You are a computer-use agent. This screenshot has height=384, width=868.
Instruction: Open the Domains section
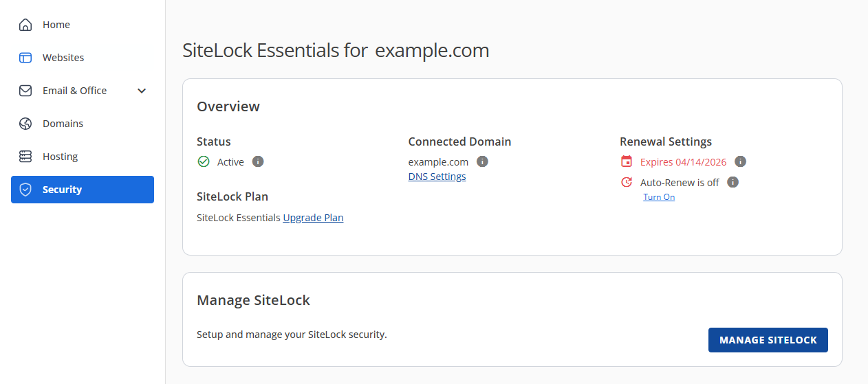click(x=63, y=124)
